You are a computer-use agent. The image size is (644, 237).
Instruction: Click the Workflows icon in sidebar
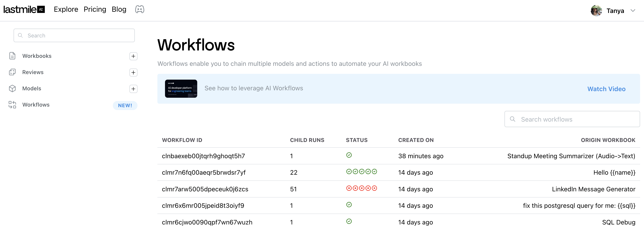(12, 105)
